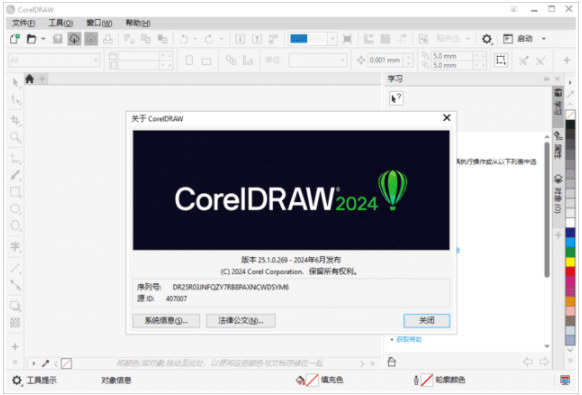Toggle portrait page orientation
Screen dimensions: 582x395
tap(189, 60)
